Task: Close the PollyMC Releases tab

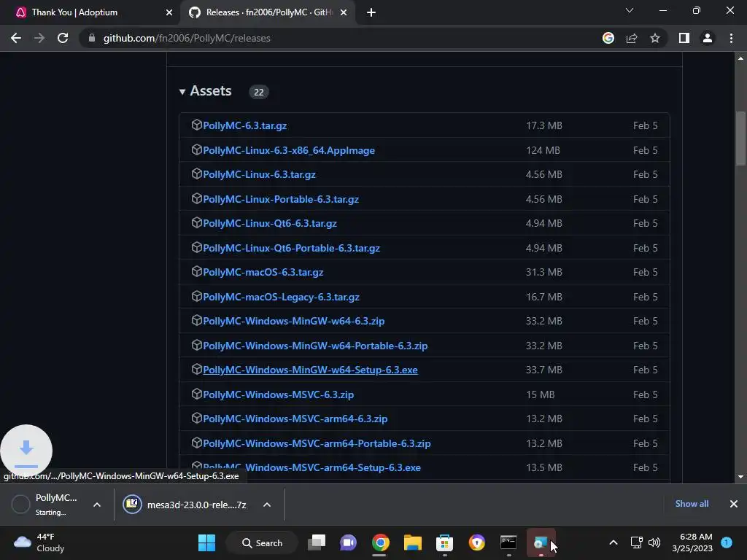Action: point(344,12)
